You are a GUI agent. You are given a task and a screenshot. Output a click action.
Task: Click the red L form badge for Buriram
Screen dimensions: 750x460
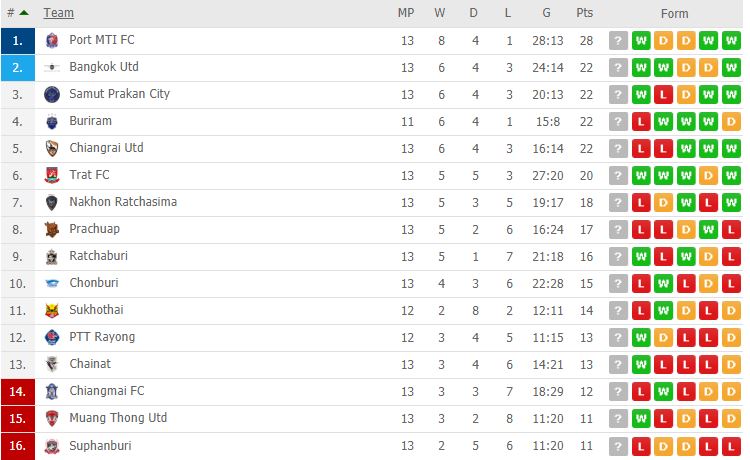click(x=641, y=122)
